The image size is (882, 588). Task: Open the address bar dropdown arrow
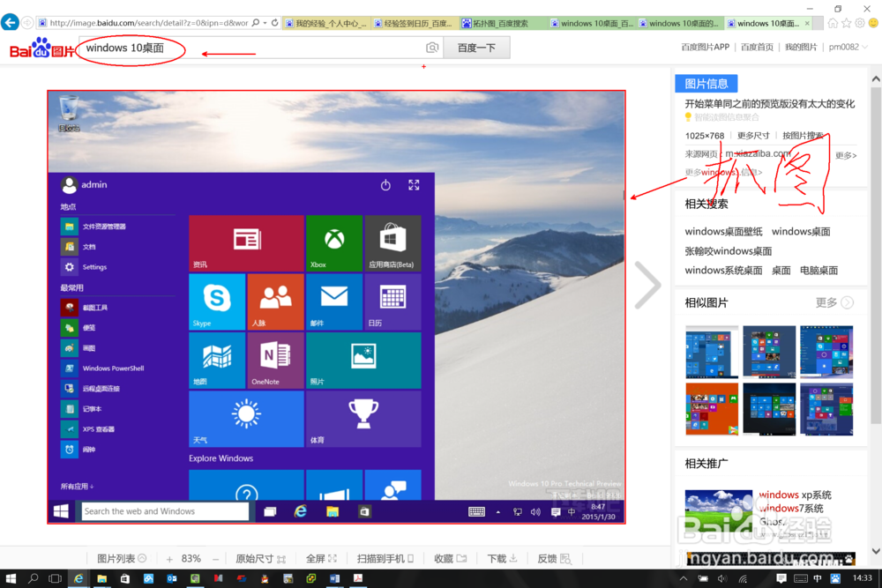point(265,23)
